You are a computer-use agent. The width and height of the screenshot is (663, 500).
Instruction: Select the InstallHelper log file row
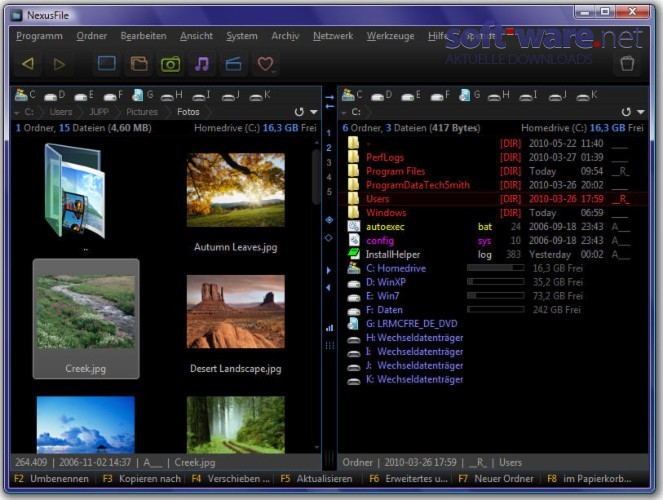[x=493, y=254]
